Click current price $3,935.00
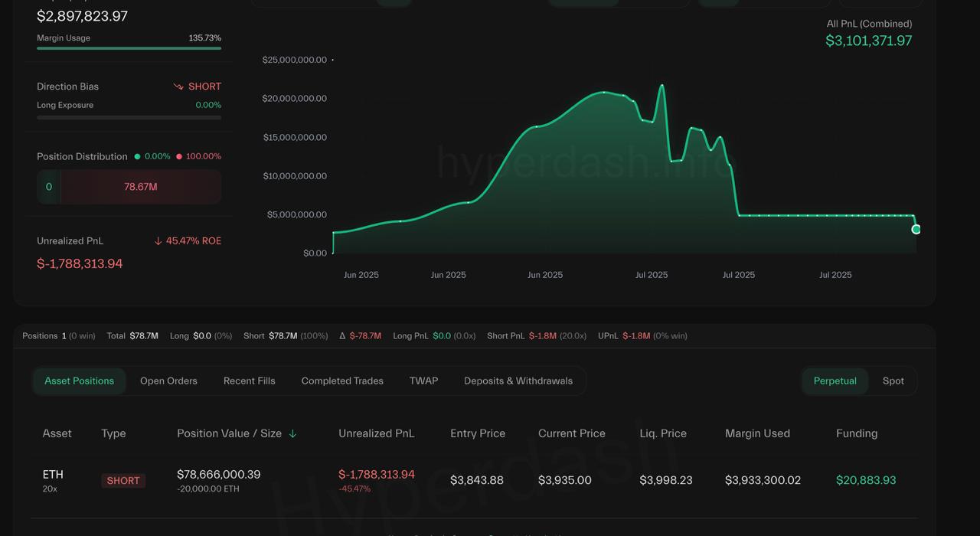Image resolution: width=980 pixels, height=536 pixels. click(x=565, y=480)
